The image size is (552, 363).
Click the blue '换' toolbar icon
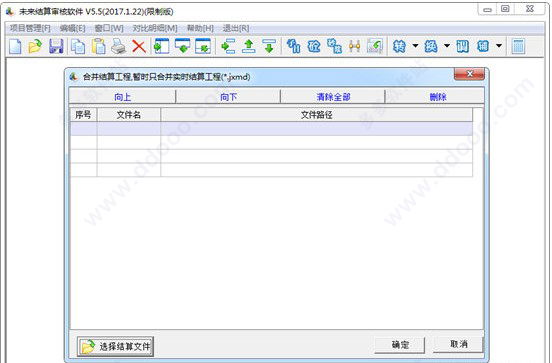point(431,46)
